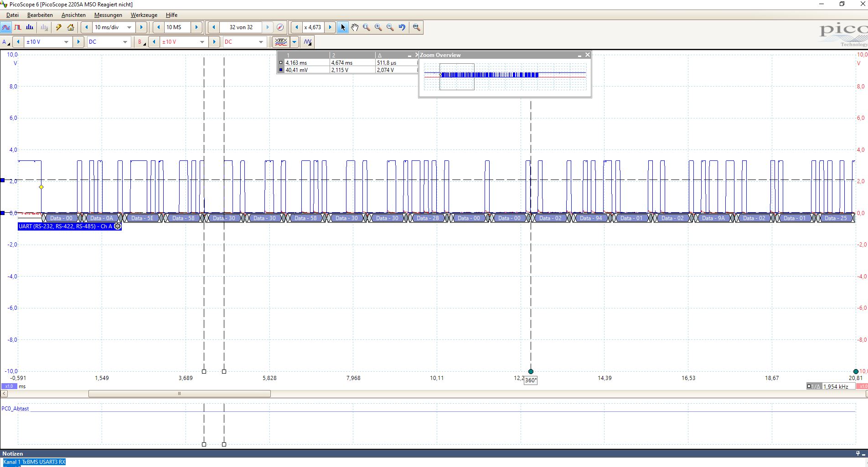
Task: Click the horizontal scrollbar thumb
Action: 179,394
